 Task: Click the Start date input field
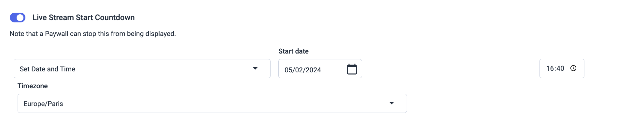coord(320,69)
